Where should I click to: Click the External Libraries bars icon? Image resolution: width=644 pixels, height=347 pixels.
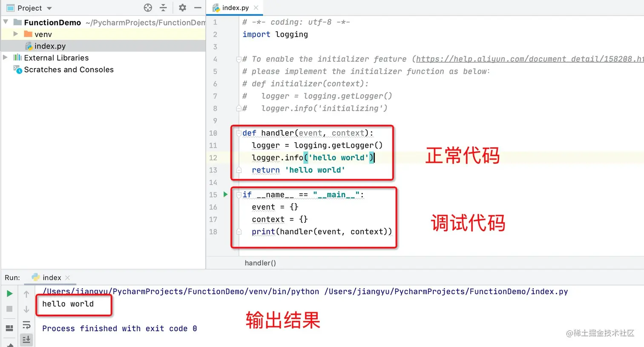17,57
